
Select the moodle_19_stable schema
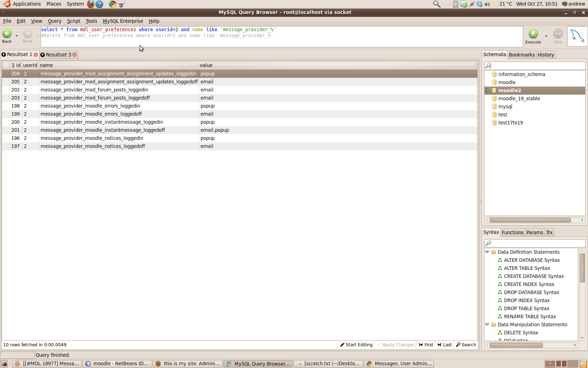tap(519, 98)
